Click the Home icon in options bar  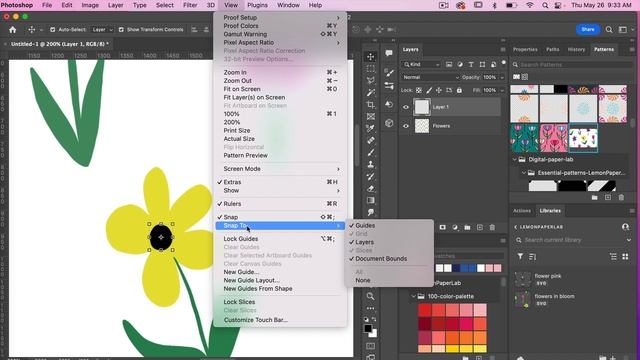(13, 29)
